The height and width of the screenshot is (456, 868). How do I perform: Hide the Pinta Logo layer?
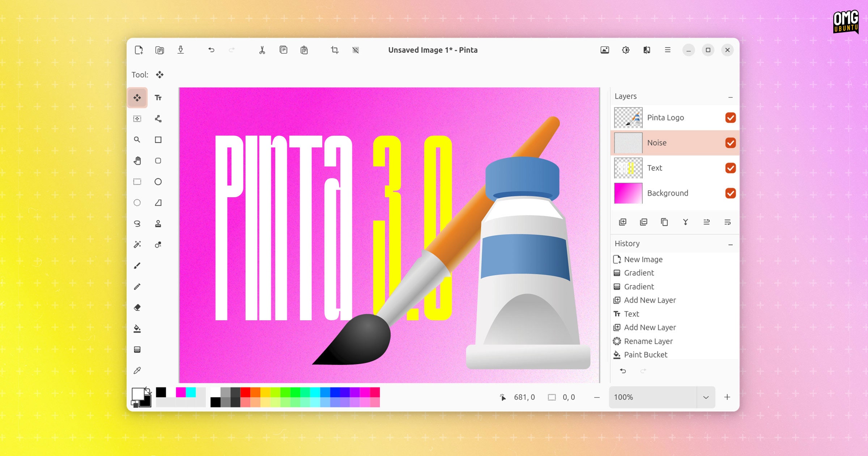(x=730, y=118)
